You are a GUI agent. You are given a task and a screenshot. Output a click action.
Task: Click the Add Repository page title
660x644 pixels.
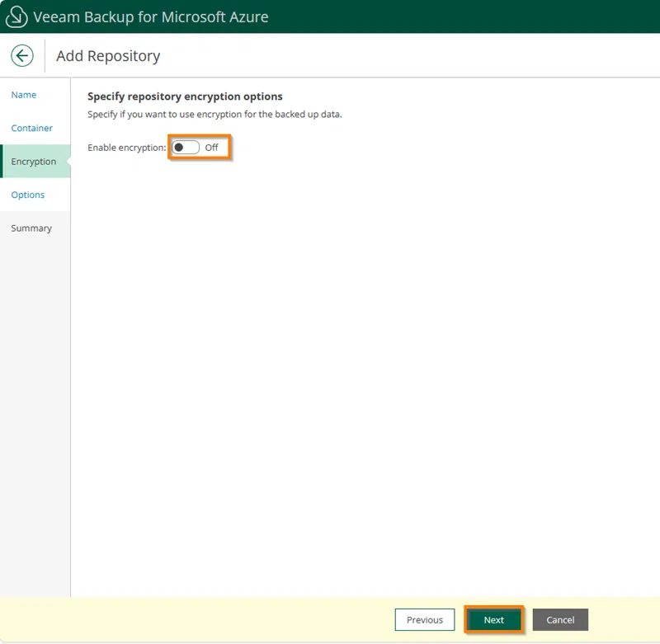108,56
